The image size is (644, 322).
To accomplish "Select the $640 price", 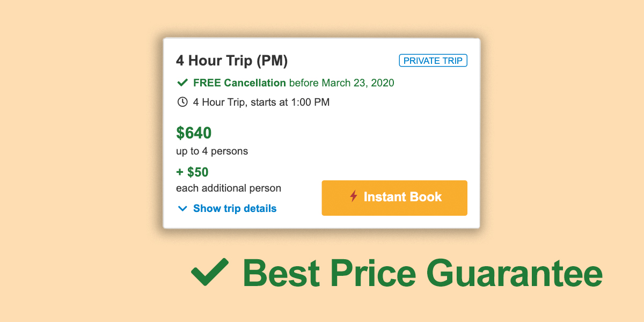I will (x=194, y=133).
